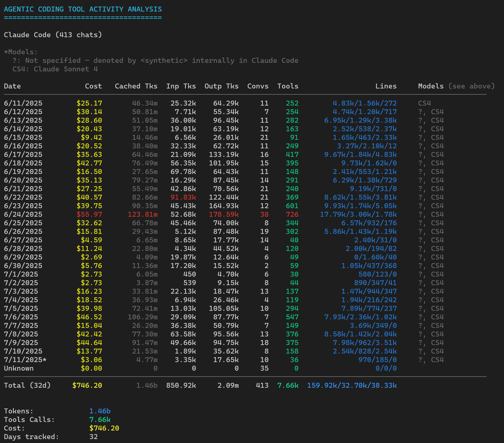Click lines value 2.00k/194/82
504x443 pixels.
371,249
